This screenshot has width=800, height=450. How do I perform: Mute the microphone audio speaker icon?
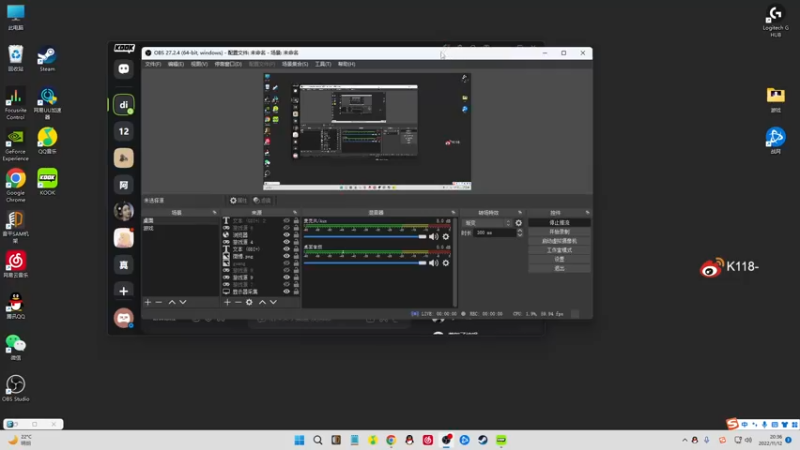point(434,237)
